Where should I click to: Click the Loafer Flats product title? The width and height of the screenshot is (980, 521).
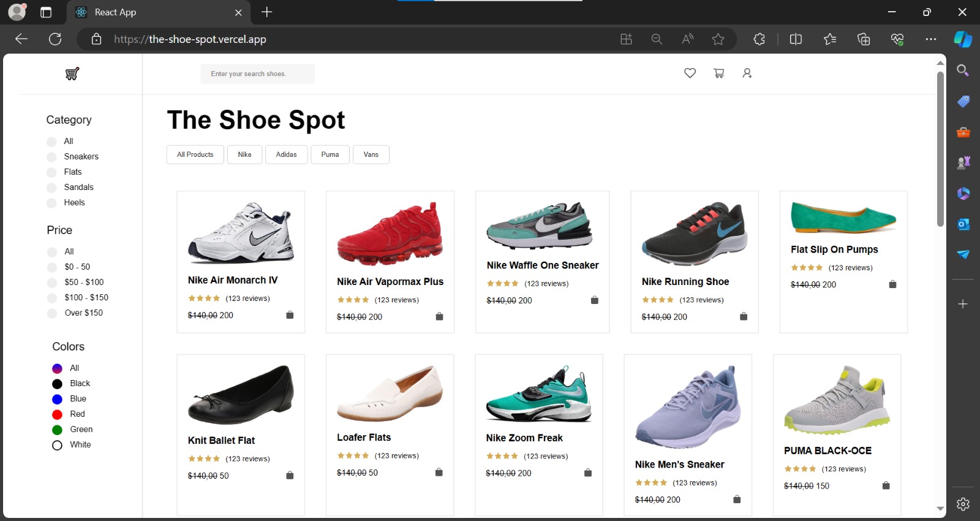tap(364, 437)
